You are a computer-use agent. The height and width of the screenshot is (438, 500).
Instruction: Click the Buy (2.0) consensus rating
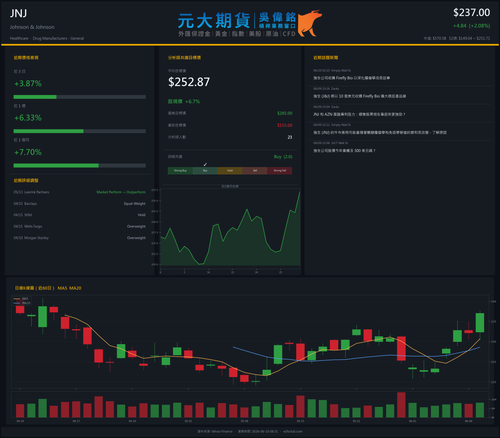[x=283, y=157]
